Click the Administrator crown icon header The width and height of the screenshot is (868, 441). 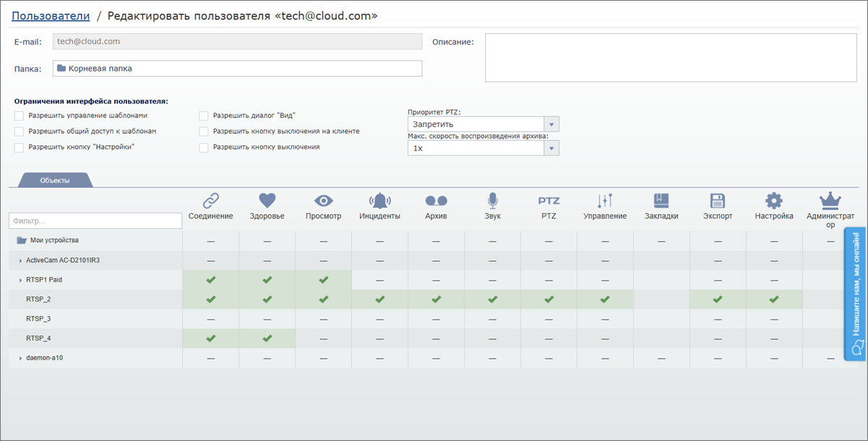[x=830, y=201]
